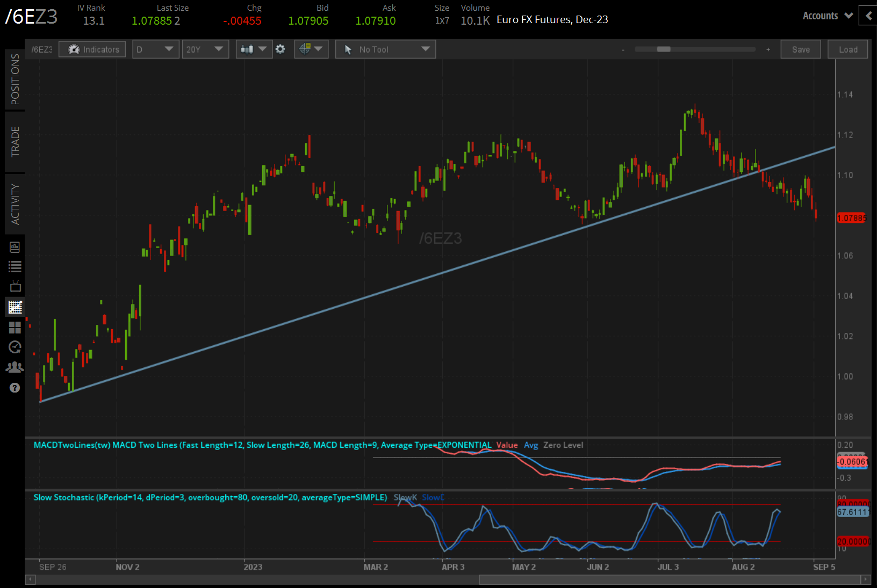Open the No Tool drawing dropdown
The height and width of the screenshot is (588, 877).
pos(385,49)
